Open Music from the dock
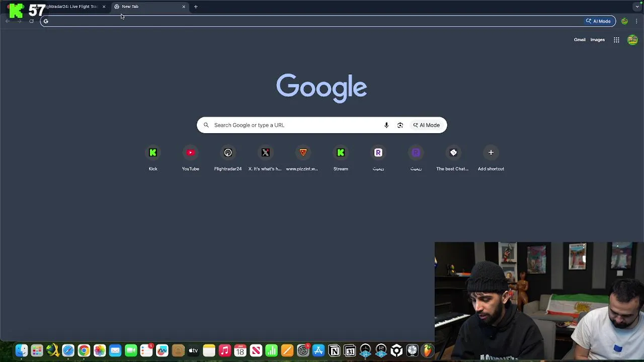This screenshot has height=362, width=644. pyautogui.click(x=224, y=350)
